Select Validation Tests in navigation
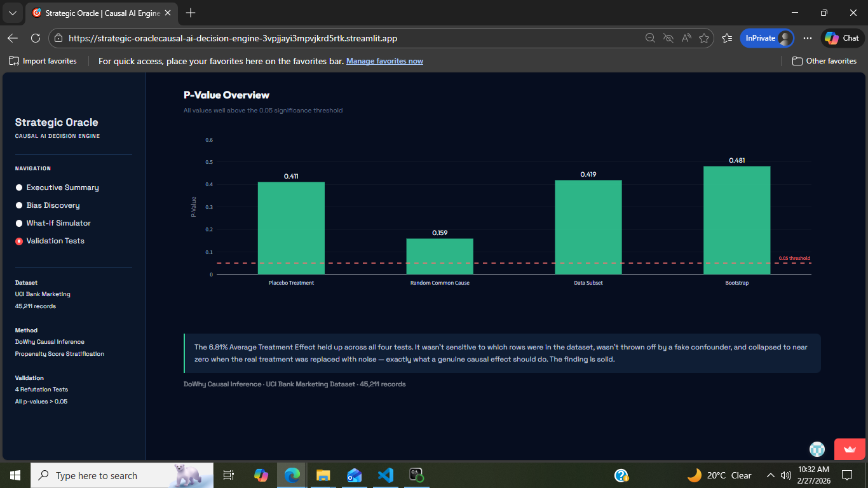868x488 pixels. (50, 241)
